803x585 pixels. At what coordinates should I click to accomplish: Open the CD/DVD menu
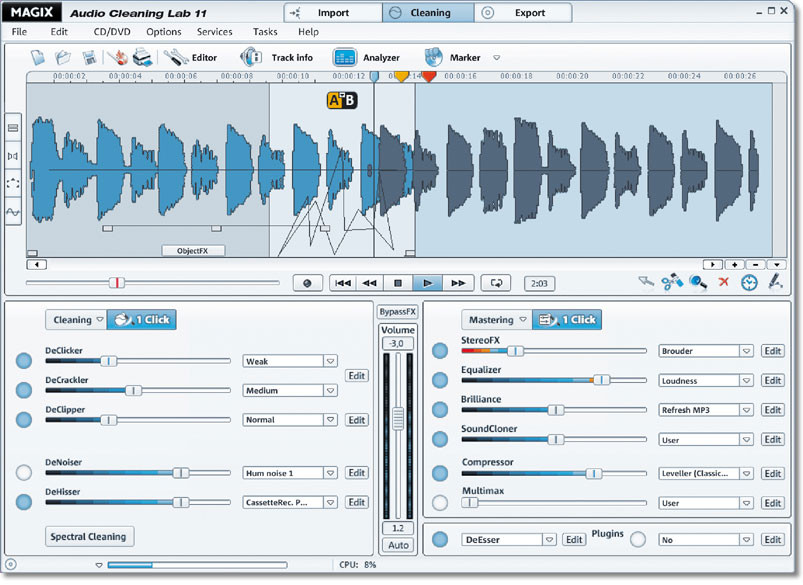tap(112, 32)
